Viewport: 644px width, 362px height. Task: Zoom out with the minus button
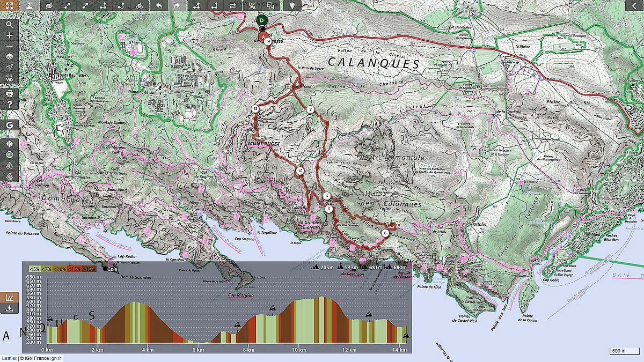click(x=10, y=46)
